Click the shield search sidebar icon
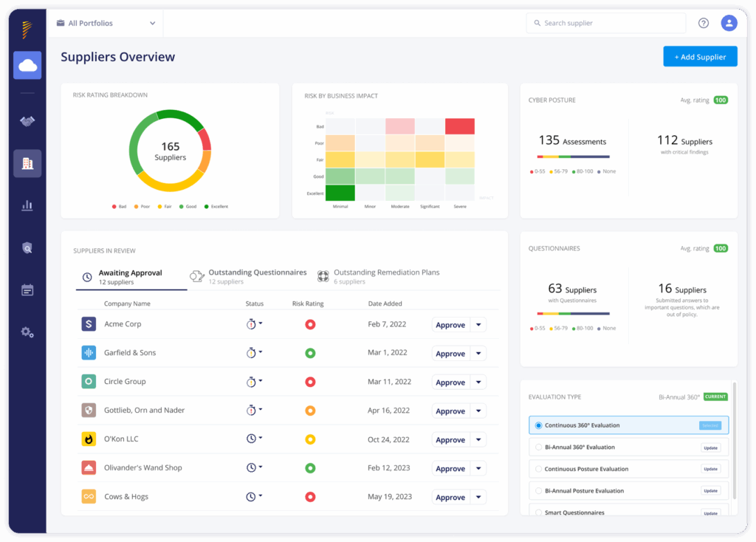Screen dimensions: 756x542 [27, 248]
